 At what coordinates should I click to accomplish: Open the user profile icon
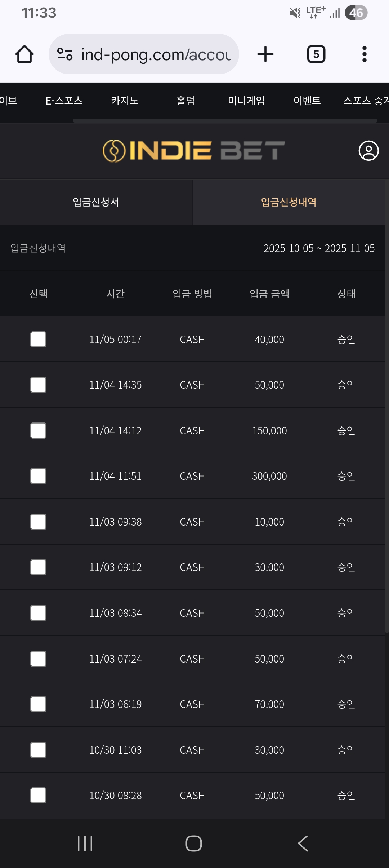[x=368, y=151]
